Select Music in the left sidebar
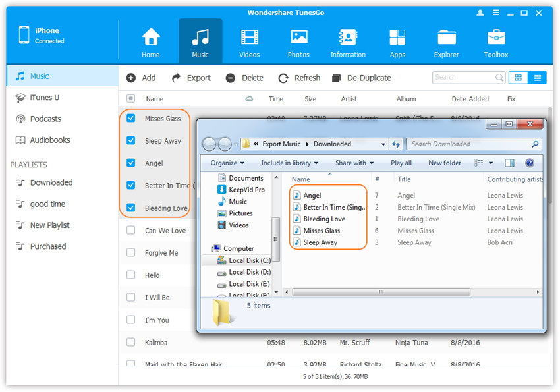The height and width of the screenshot is (392, 560). [63, 76]
